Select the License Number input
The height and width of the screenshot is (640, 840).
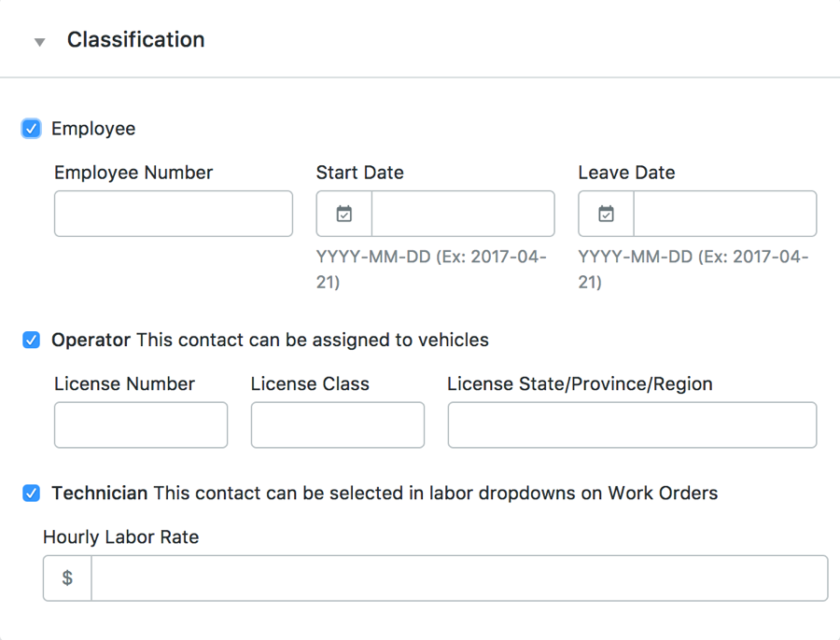click(x=141, y=424)
